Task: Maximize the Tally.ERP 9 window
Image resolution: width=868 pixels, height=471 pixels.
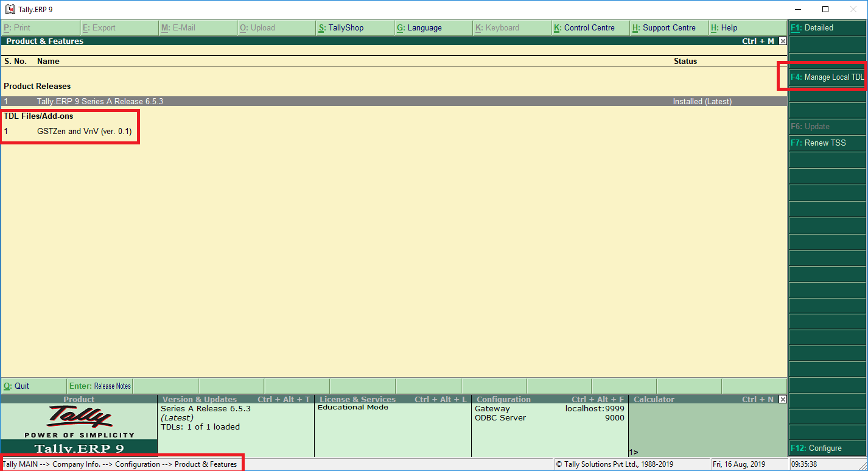Action: click(825, 9)
